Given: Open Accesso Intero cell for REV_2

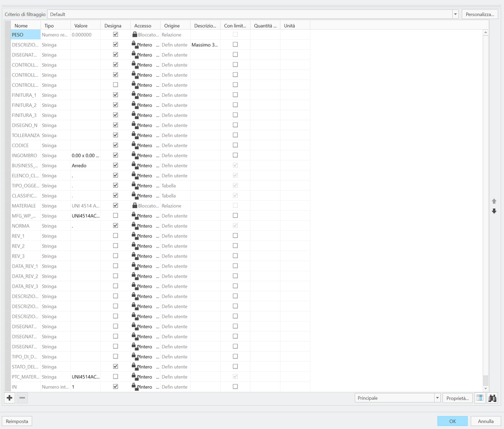Looking at the screenshot, I should click(145, 246).
